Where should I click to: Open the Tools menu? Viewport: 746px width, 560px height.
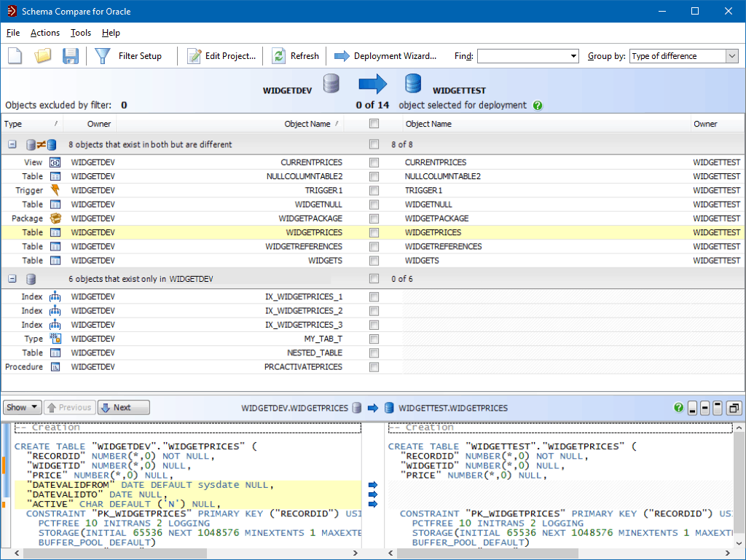coord(81,33)
